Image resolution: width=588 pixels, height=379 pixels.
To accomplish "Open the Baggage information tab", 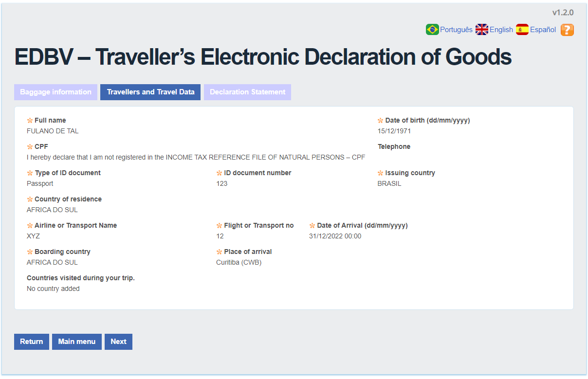I will click(55, 92).
